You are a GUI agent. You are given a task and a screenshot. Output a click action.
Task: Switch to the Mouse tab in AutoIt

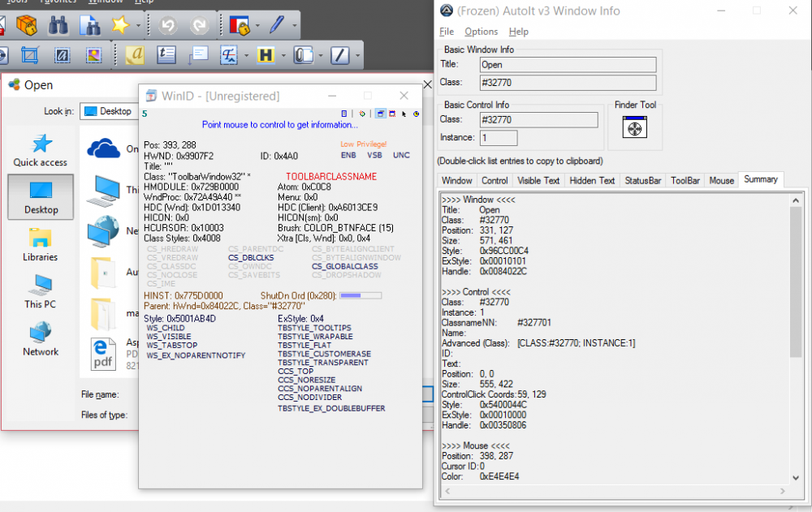pyautogui.click(x=721, y=181)
